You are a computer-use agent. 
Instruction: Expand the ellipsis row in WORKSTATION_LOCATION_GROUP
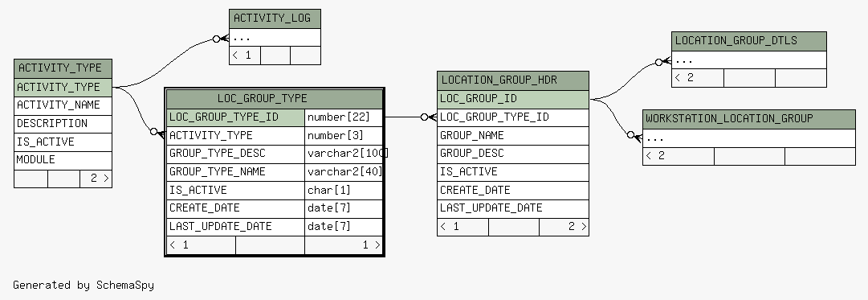coord(749,138)
